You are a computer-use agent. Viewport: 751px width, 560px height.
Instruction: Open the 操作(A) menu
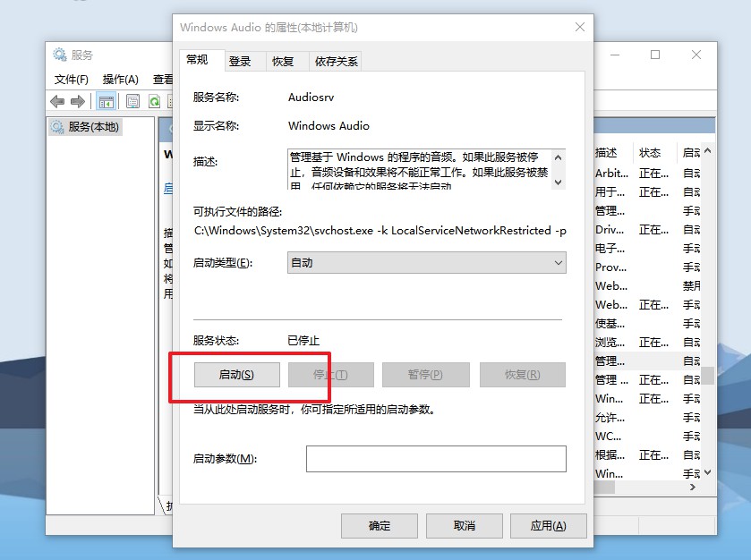120,80
